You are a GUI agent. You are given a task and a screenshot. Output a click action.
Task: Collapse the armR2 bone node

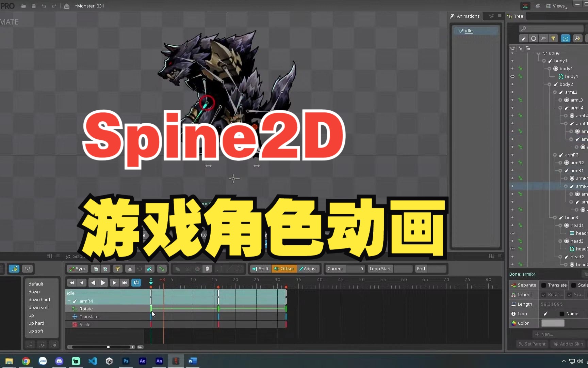pos(555,155)
